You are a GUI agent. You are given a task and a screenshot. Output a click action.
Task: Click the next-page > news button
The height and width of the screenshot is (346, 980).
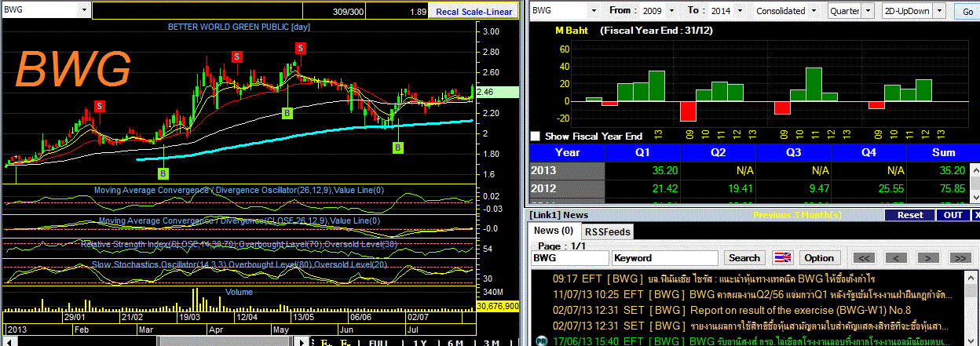pyautogui.click(x=927, y=257)
